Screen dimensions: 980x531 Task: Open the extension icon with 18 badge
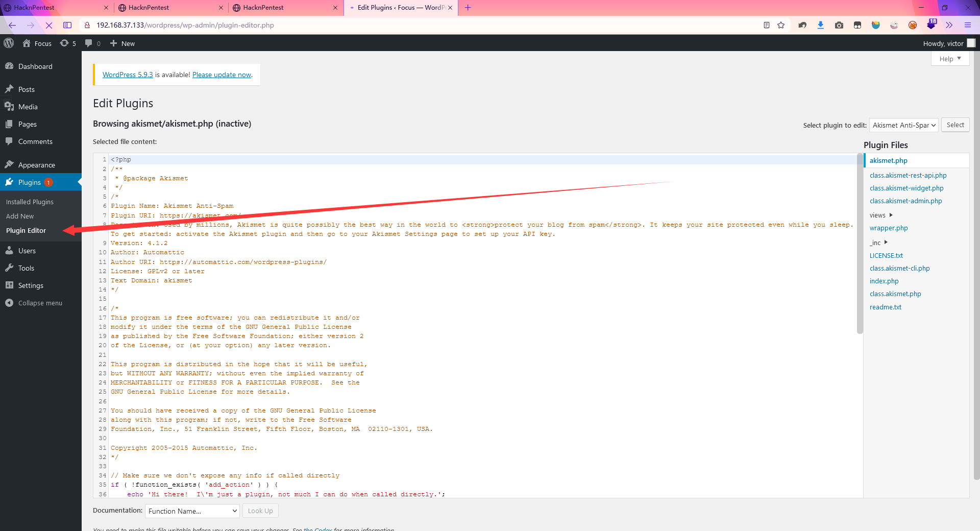pos(932,25)
